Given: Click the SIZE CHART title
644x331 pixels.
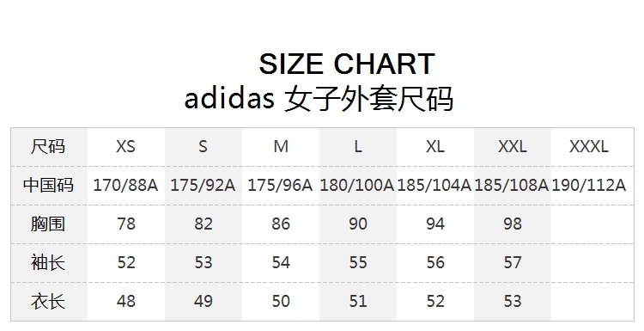Looking at the screenshot, I should 347,64.
